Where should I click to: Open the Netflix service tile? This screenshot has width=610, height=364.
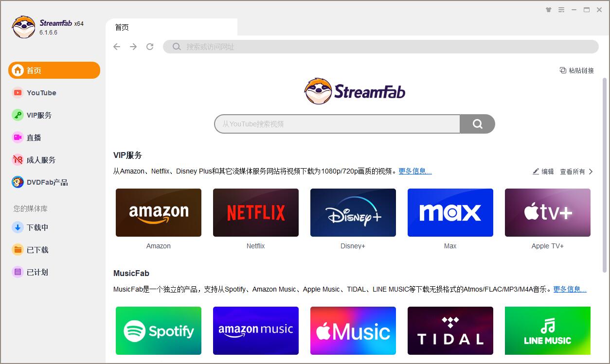click(x=256, y=212)
